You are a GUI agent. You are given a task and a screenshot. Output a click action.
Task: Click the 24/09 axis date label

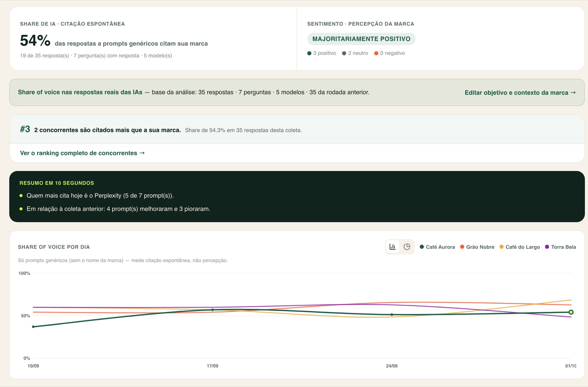[392, 366]
